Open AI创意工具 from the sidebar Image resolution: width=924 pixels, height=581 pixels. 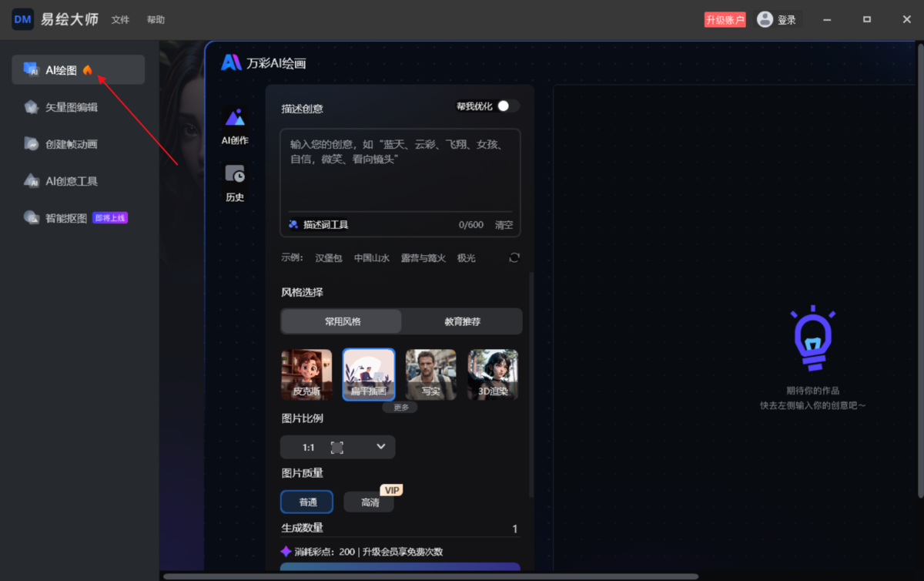(x=68, y=181)
